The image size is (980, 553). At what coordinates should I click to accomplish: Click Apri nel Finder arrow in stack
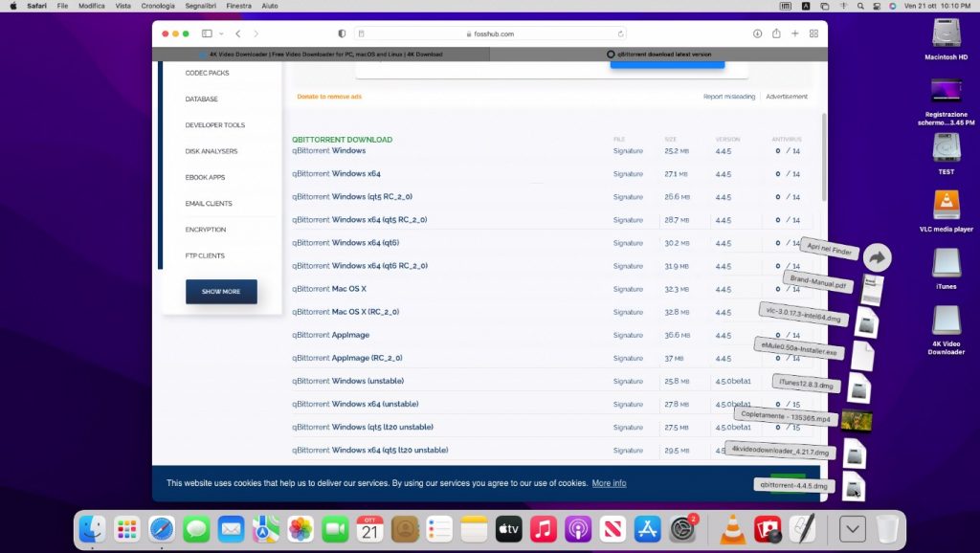877,257
